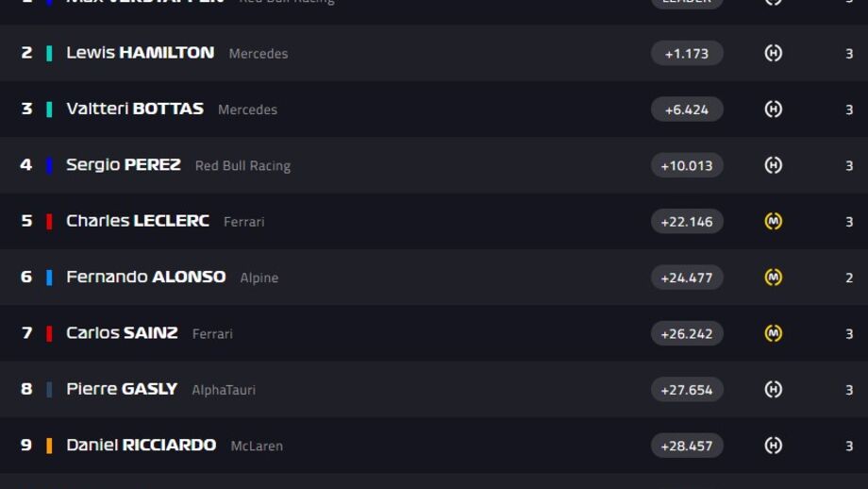868x489 pixels.
Task: Select the AlphaTauri team label
Action: (224, 390)
